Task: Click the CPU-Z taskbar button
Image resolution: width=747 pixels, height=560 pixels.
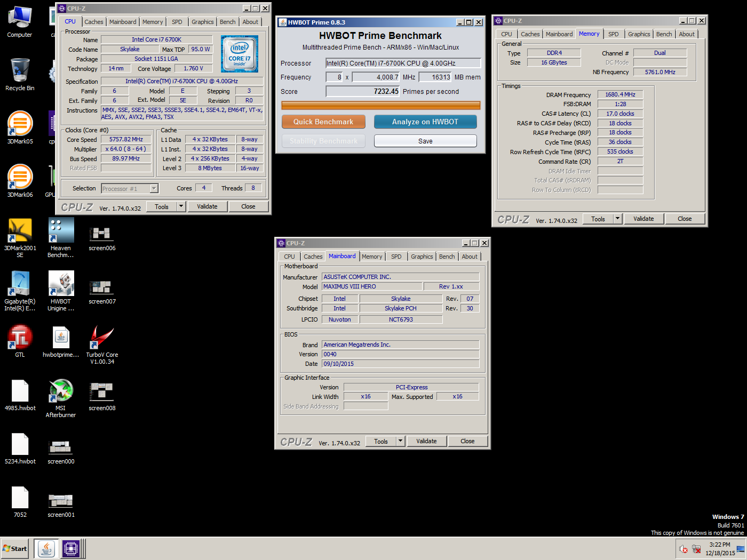Action: (x=71, y=548)
